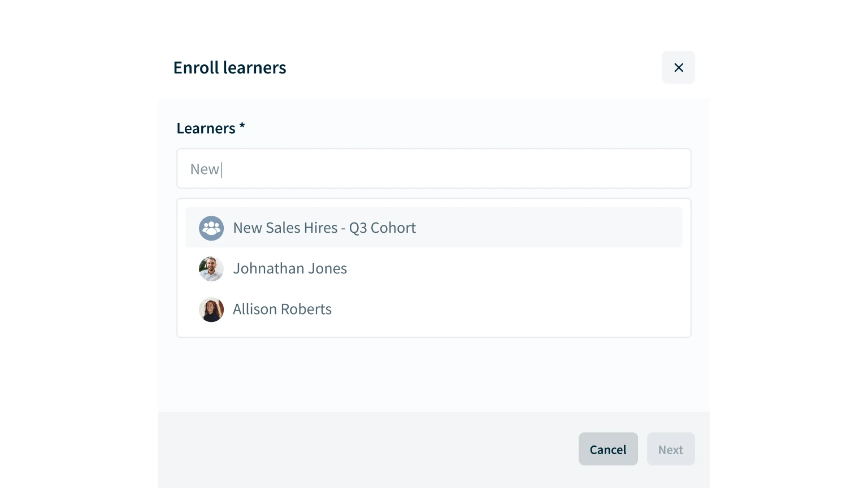Click the Enroll learners heading

(229, 68)
